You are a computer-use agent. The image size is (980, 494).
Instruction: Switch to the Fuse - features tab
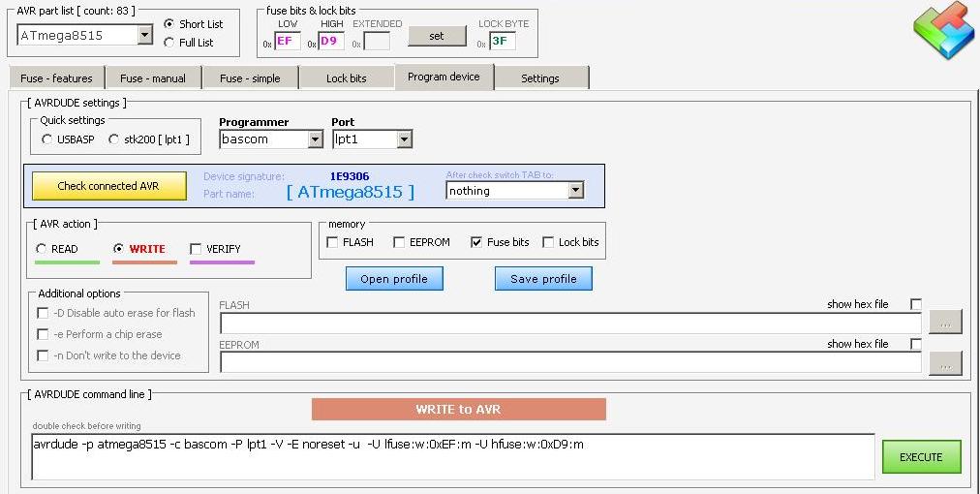pyautogui.click(x=56, y=78)
